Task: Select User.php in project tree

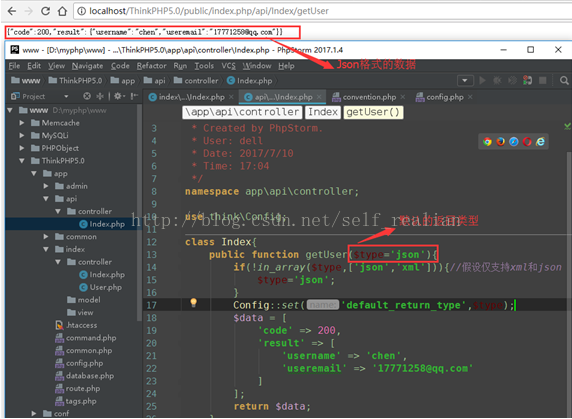Action: pos(100,287)
